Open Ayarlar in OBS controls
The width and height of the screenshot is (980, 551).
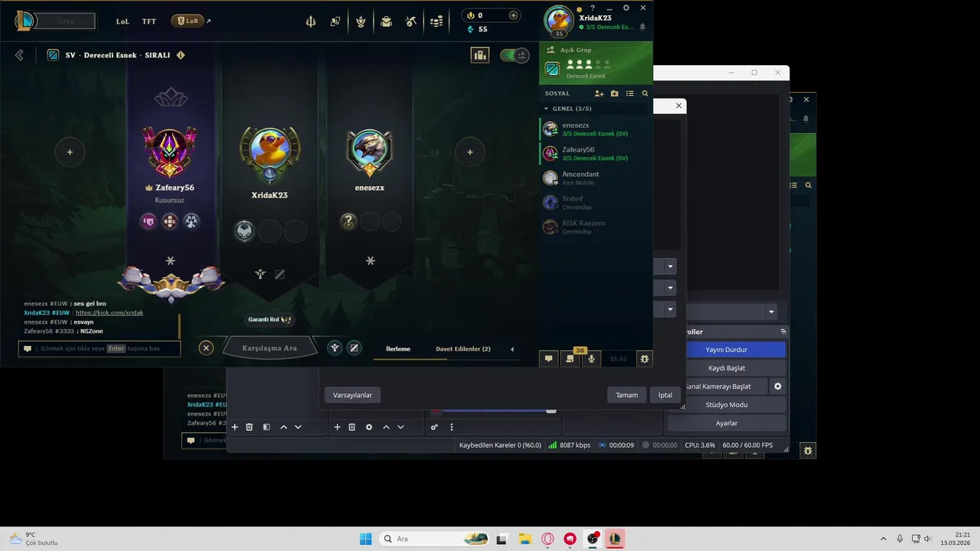[x=727, y=423]
